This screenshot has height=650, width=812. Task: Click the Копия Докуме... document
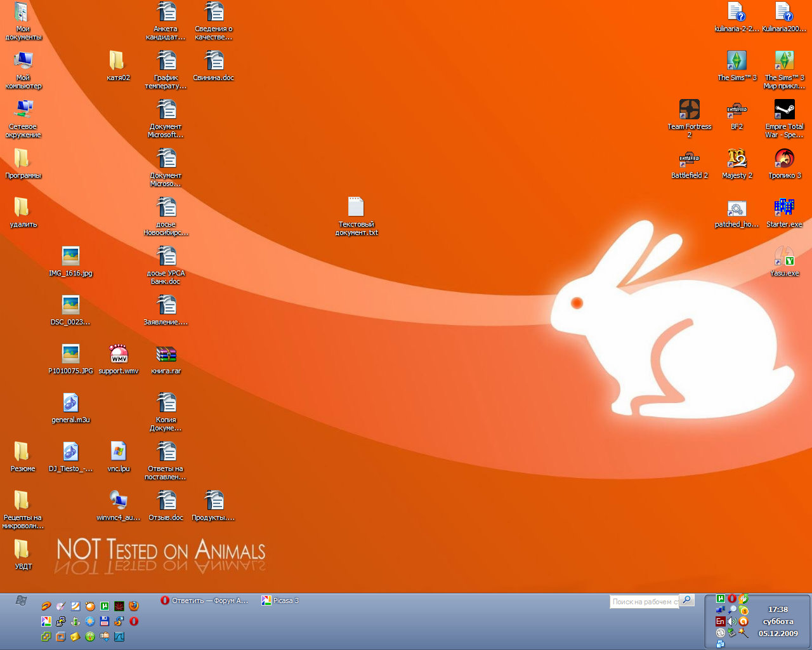click(x=166, y=411)
